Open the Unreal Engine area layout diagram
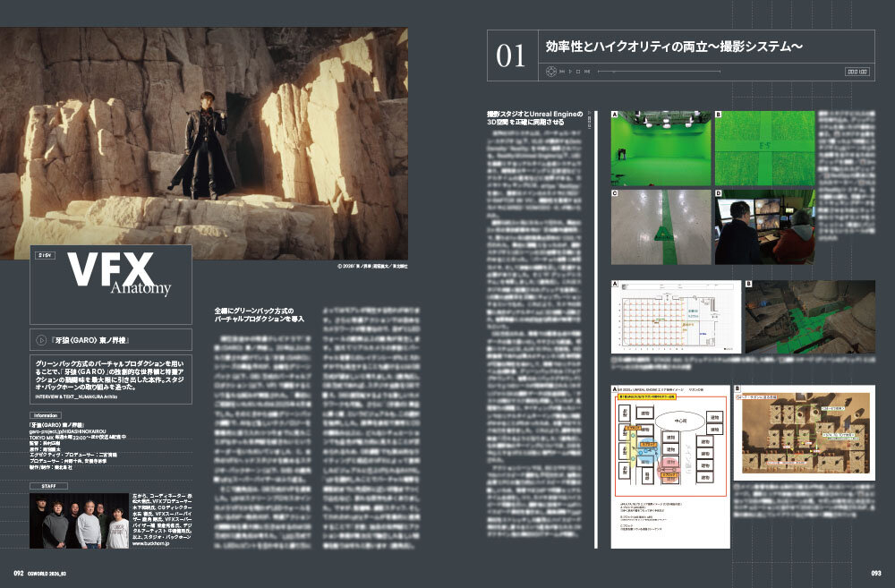Image resolution: width=895 pixels, height=588 pixels. tap(669, 465)
